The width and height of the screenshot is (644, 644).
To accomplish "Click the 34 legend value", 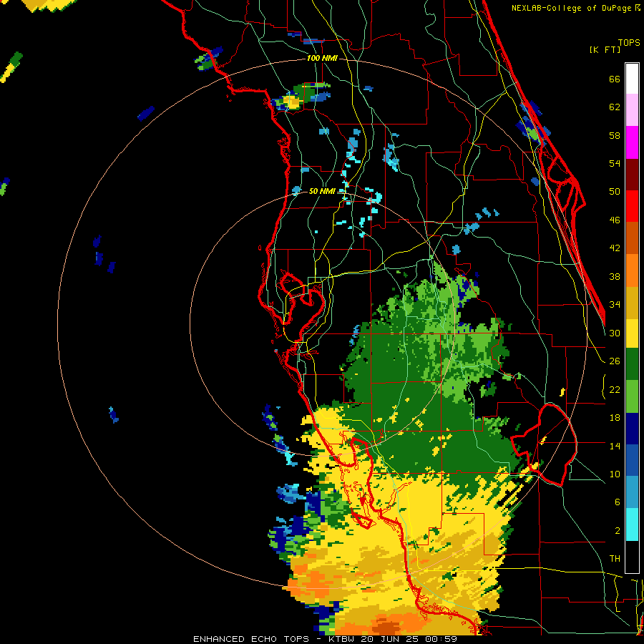I will pos(615,305).
